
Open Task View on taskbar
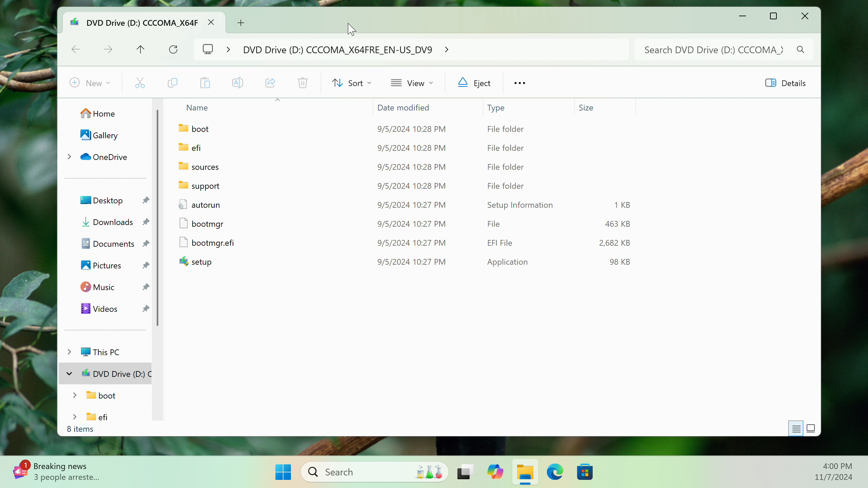465,472
